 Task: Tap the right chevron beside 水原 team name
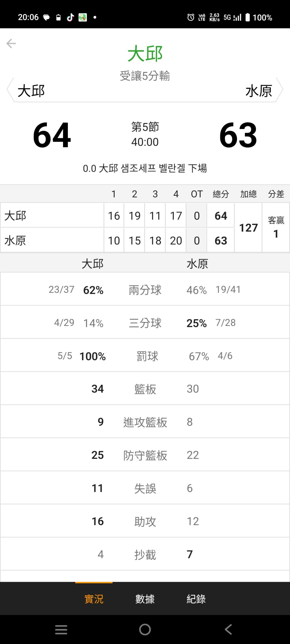(x=280, y=90)
